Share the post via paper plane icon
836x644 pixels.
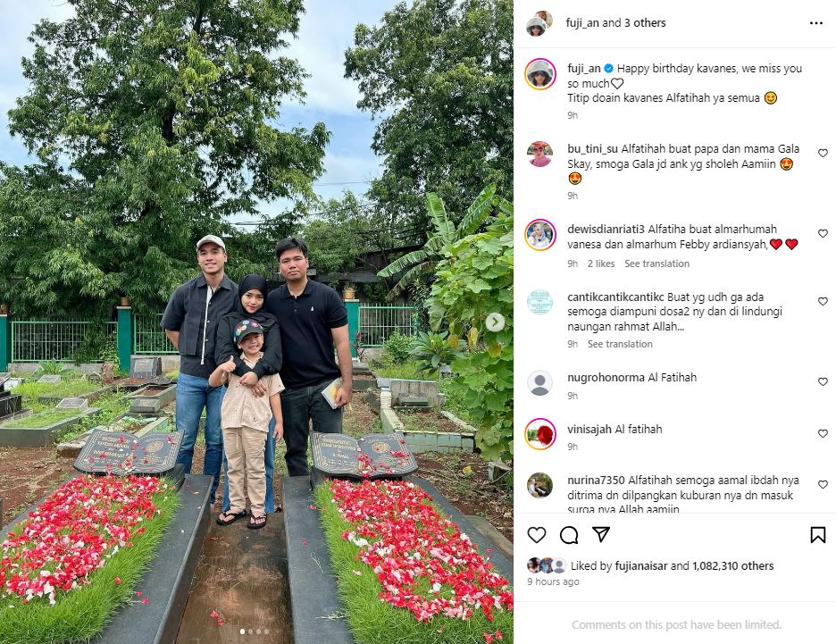(x=601, y=534)
